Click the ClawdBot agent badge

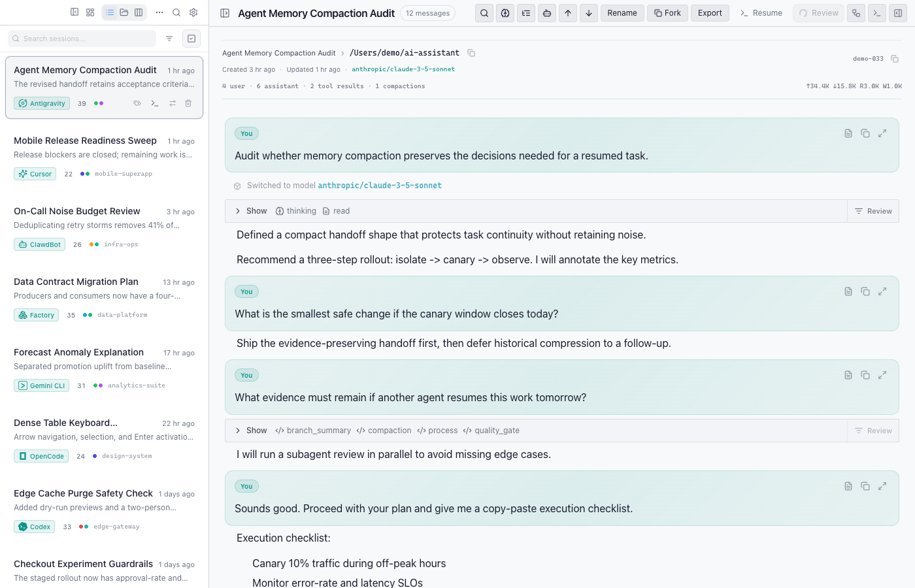39,244
